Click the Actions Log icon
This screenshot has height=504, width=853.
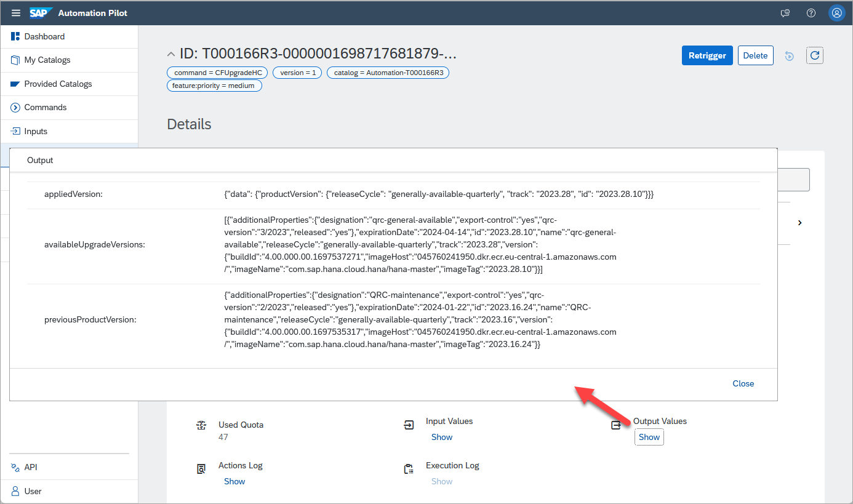pyautogui.click(x=201, y=470)
